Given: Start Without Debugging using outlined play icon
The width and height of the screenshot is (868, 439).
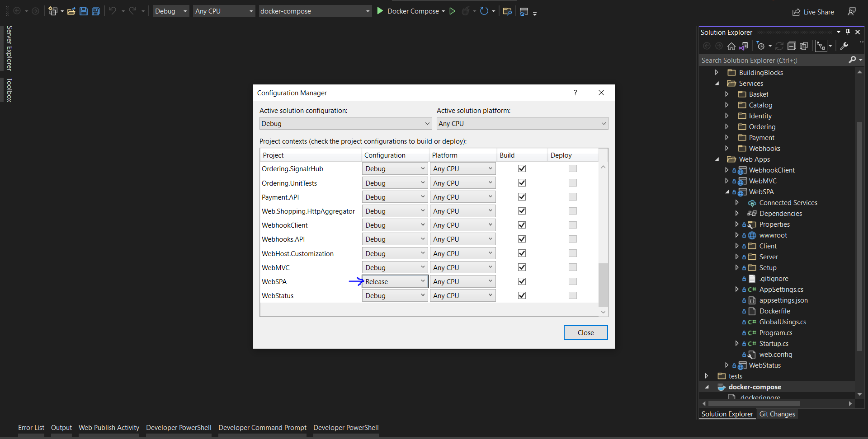Looking at the screenshot, I should pos(452,11).
